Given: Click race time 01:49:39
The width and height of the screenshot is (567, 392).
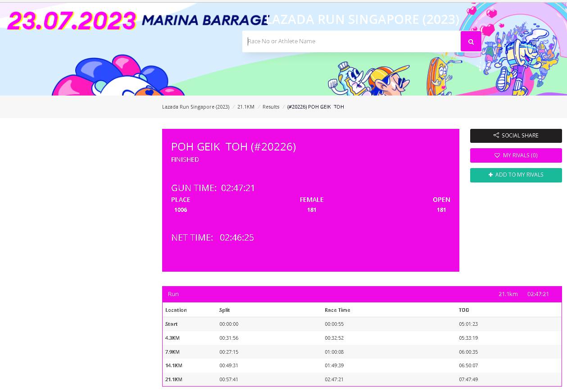Looking at the screenshot, I should [x=334, y=365].
